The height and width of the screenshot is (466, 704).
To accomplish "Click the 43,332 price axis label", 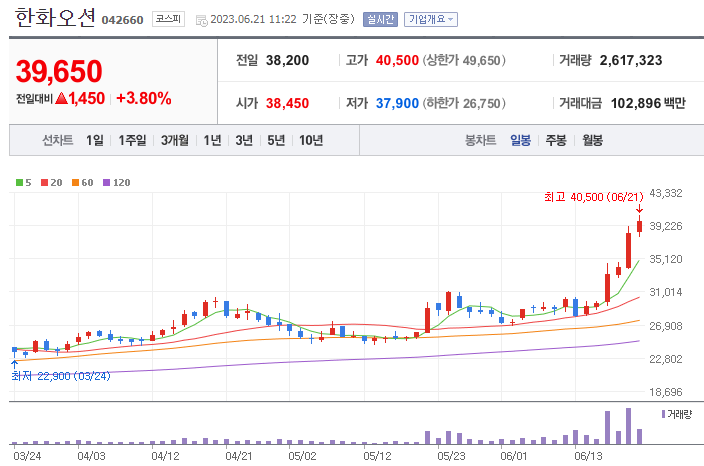I will 666,193.
